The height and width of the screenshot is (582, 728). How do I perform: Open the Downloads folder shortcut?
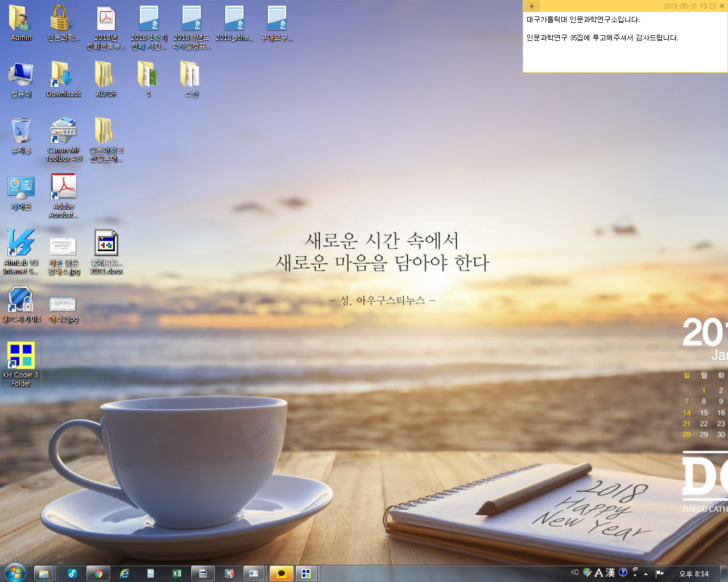point(63,80)
